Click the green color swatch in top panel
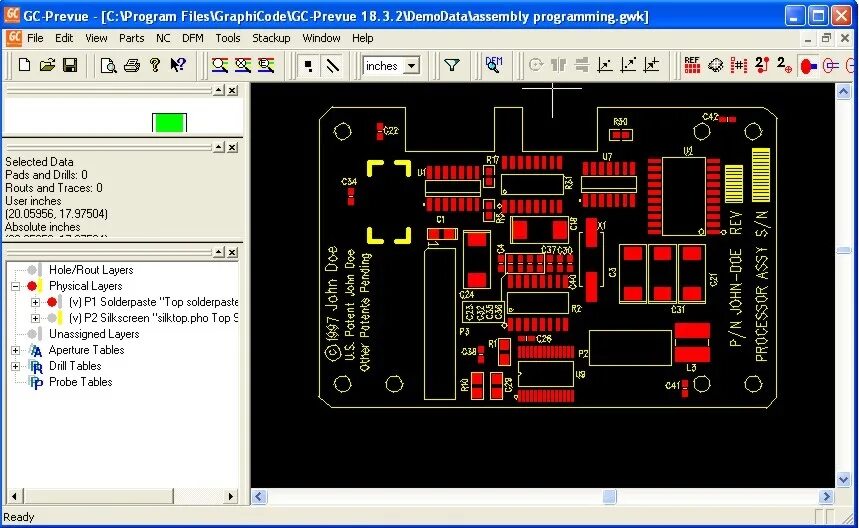Image resolution: width=859 pixels, height=528 pixels. click(x=169, y=123)
